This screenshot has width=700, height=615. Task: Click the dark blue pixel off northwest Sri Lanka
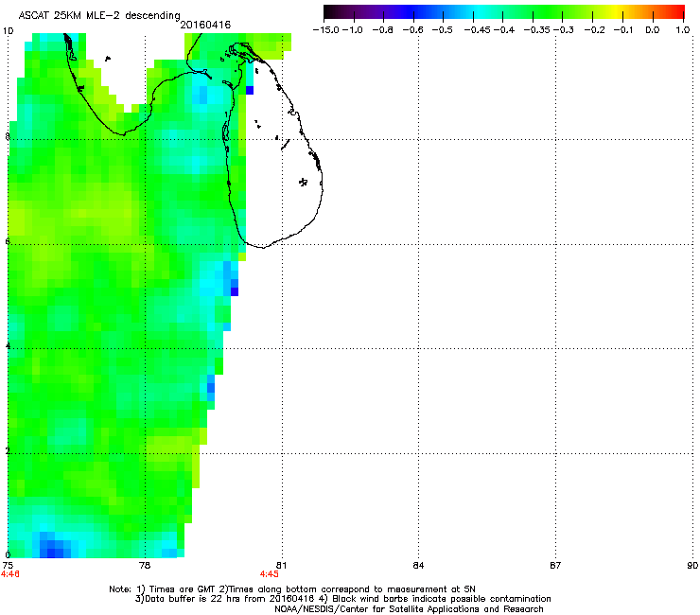tap(250, 90)
